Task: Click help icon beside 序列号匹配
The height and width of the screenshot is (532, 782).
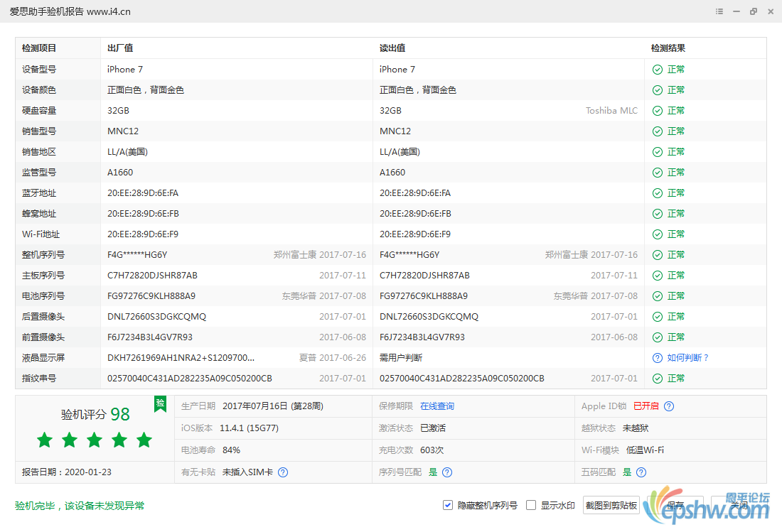Action: pos(447,472)
